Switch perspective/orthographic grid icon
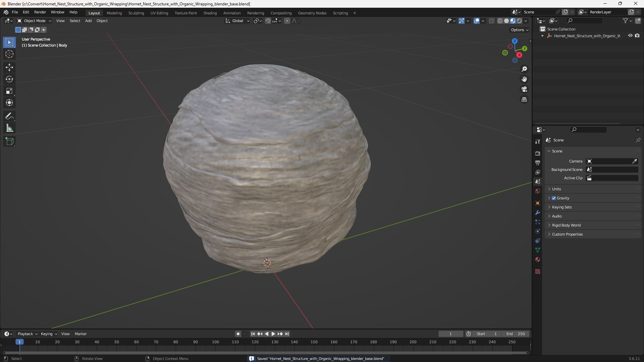The width and height of the screenshot is (644, 362). 524,100
